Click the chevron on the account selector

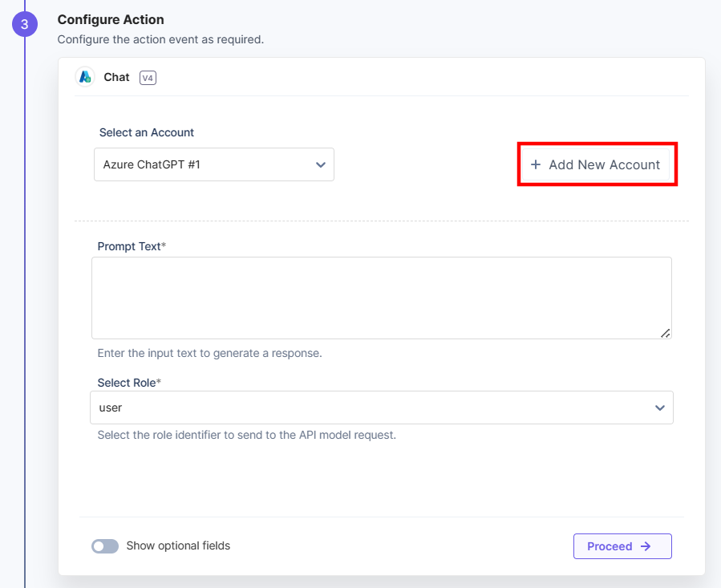tap(322, 164)
